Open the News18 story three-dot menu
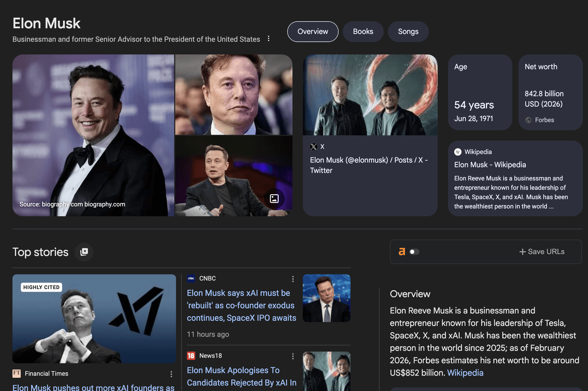 [293, 356]
